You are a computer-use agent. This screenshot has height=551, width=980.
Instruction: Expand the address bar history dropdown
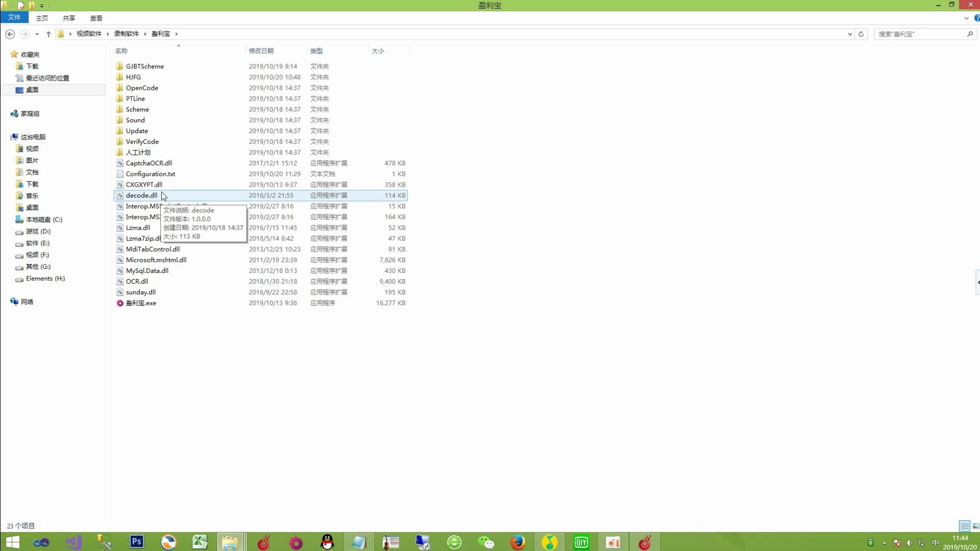point(850,34)
